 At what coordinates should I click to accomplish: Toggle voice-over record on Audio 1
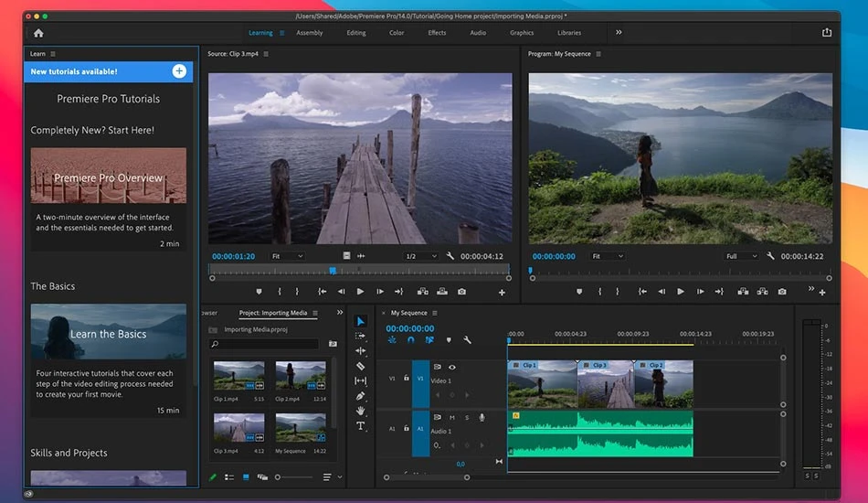(x=482, y=418)
